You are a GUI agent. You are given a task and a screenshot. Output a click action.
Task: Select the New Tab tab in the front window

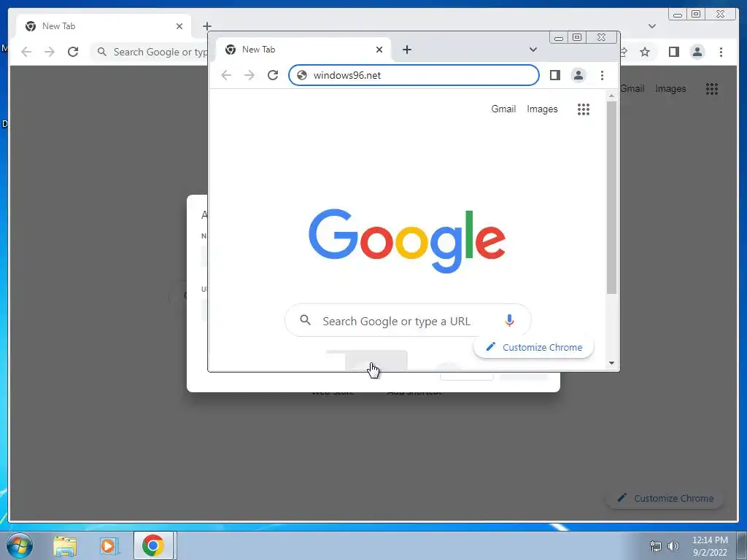pyautogui.click(x=303, y=50)
